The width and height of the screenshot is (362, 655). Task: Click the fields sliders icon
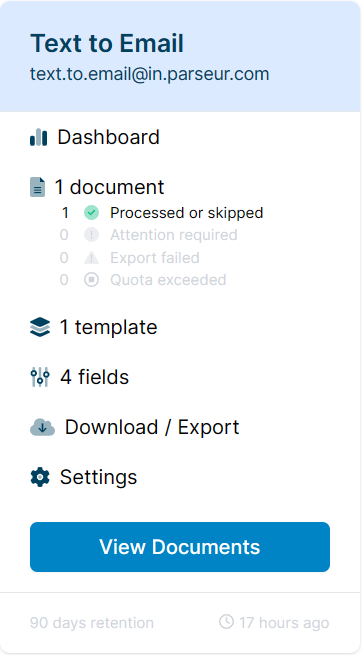pos(40,377)
